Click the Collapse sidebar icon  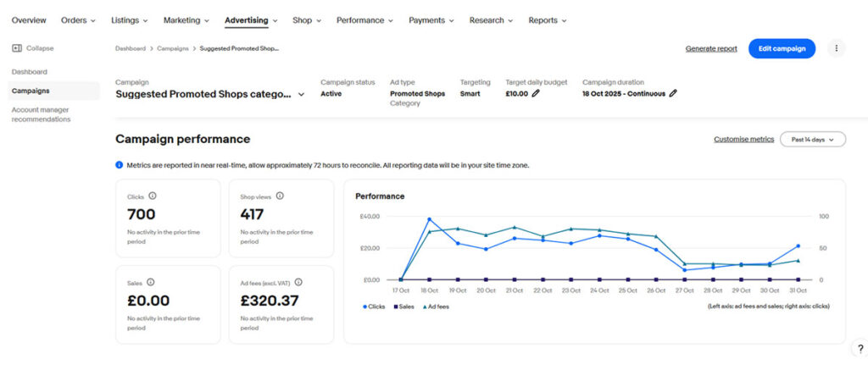17,48
